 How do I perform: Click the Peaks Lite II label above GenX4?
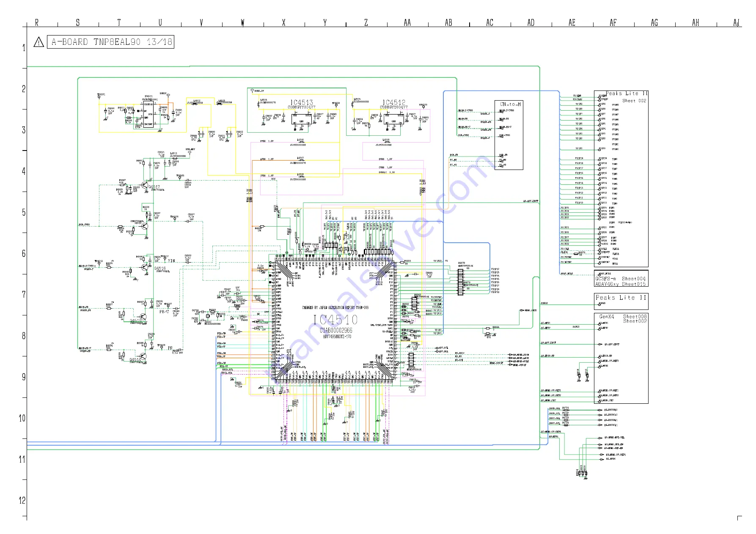[x=621, y=298]
